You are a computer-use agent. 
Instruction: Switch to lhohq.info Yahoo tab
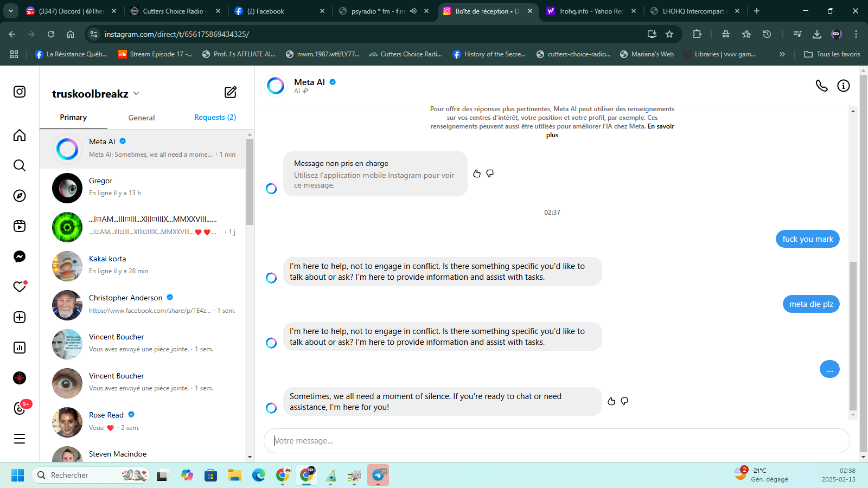pyautogui.click(x=590, y=11)
